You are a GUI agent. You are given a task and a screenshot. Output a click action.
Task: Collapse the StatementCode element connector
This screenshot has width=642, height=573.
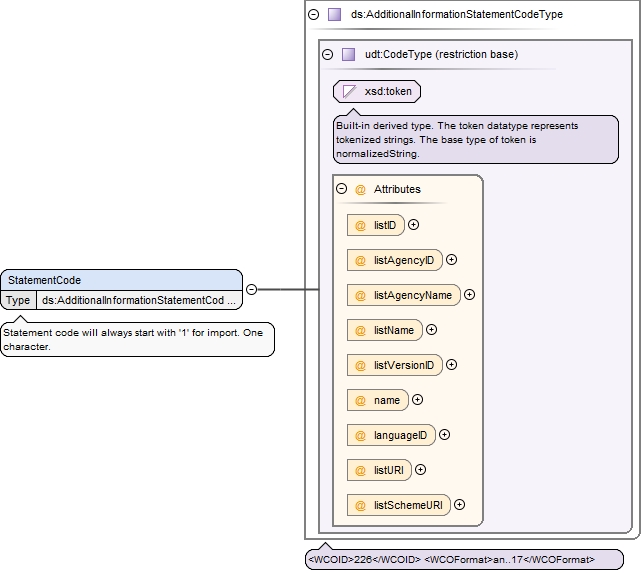pyautogui.click(x=251, y=289)
